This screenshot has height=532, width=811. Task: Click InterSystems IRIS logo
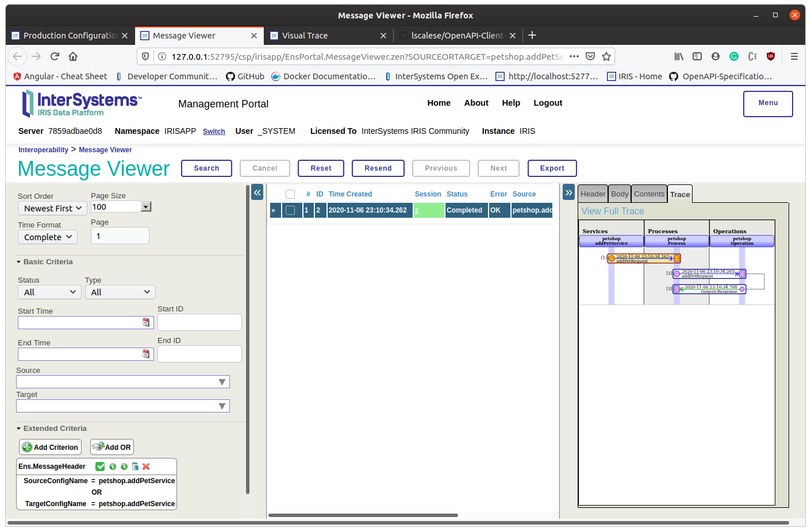click(81, 104)
